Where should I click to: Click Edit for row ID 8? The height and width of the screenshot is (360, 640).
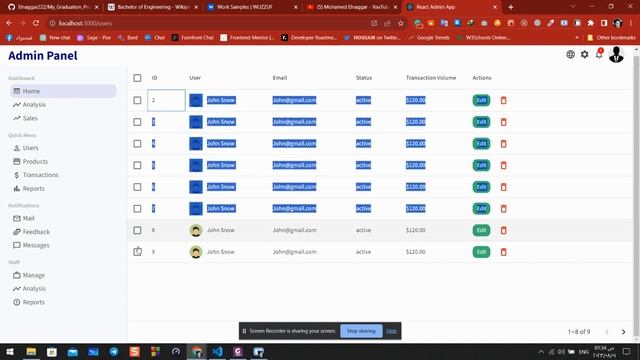coord(481,230)
